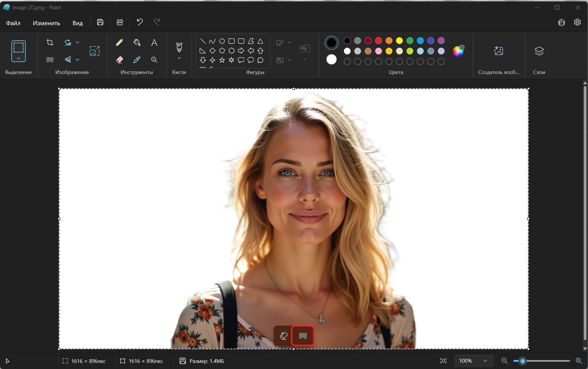
Task: Click the Crop tool icon
Action: click(50, 42)
